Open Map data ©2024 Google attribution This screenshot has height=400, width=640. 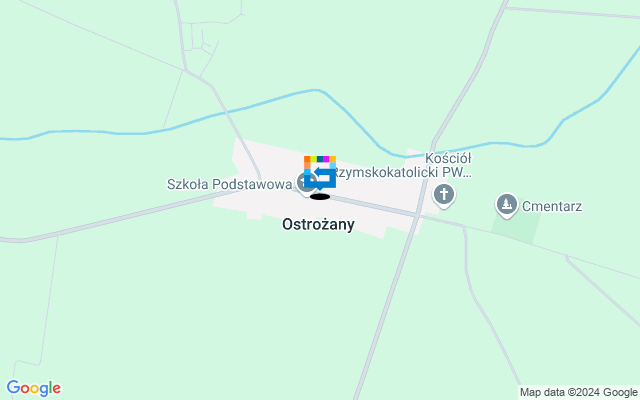click(578, 392)
